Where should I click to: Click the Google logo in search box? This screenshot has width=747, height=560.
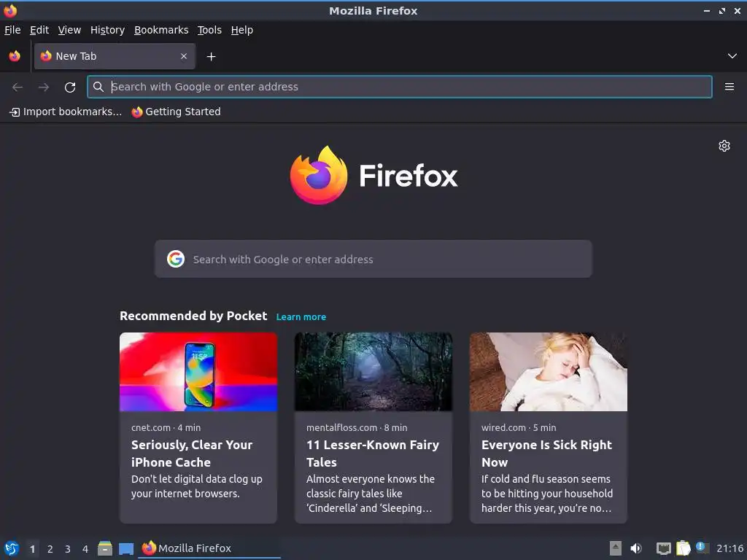pos(176,259)
